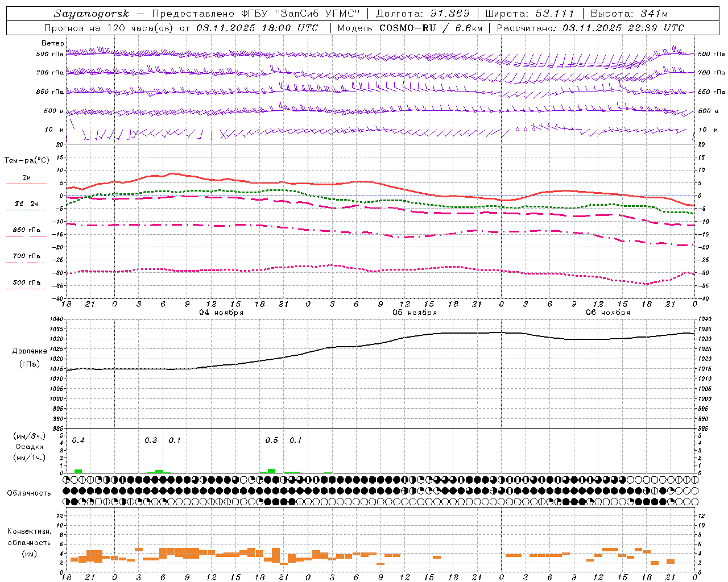Click the right-side "10 м" wind level label
This screenshot has width=728, height=582.
(708, 130)
